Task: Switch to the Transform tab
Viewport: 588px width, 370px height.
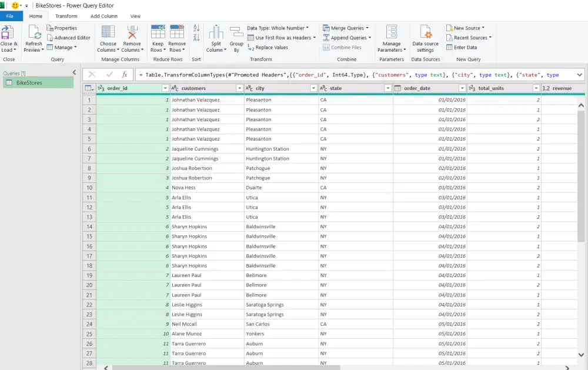Action: (66, 16)
